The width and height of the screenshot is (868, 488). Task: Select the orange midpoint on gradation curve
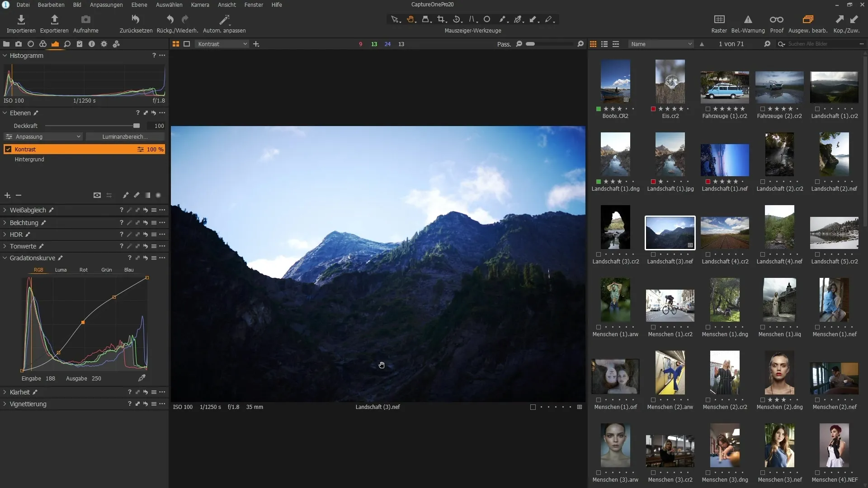(x=83, y=322)
